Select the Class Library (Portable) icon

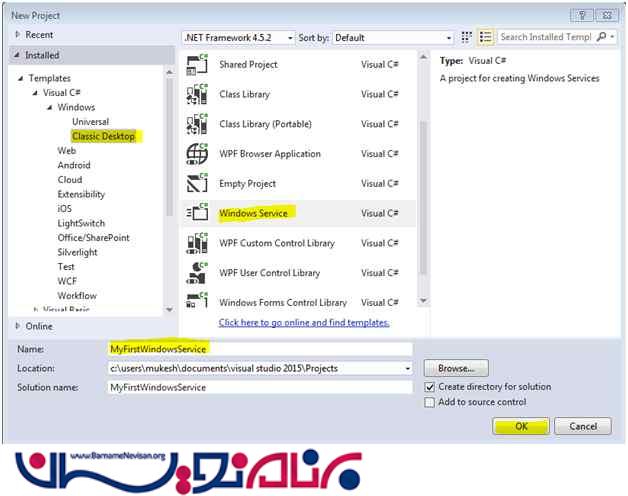(x=197, y=125)
